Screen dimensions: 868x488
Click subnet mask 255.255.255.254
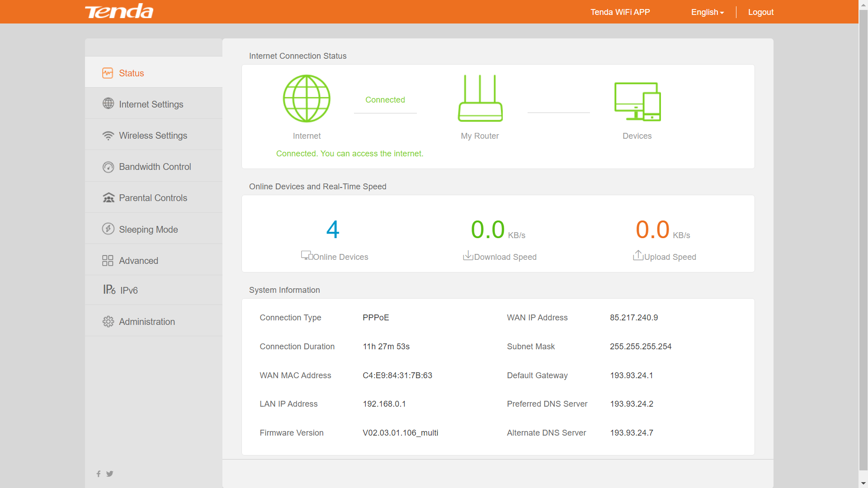click(x=641, y=347)
